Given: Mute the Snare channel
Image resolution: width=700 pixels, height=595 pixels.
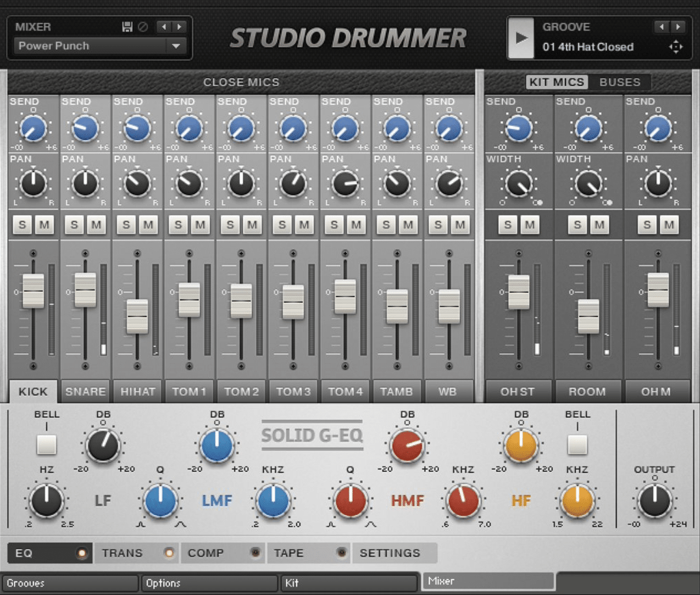Looking at the screenshot, I should pyautogui.click(x=96, y=225).
